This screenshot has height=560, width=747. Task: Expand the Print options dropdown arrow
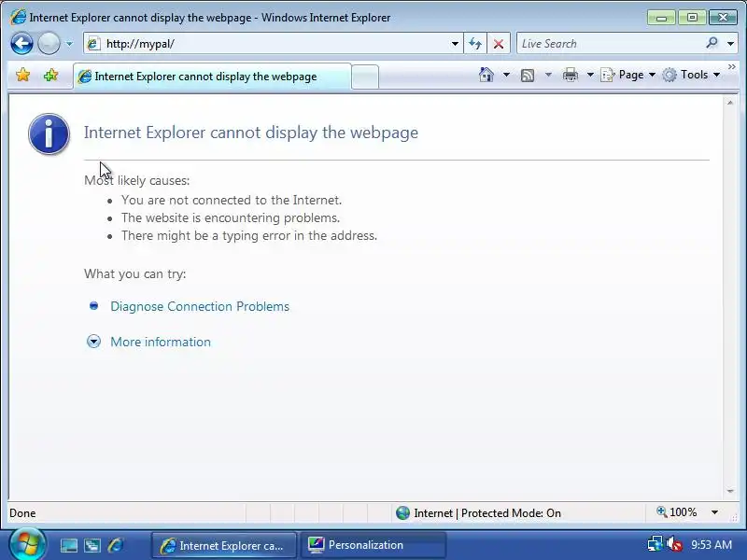(x=590, y=75)
